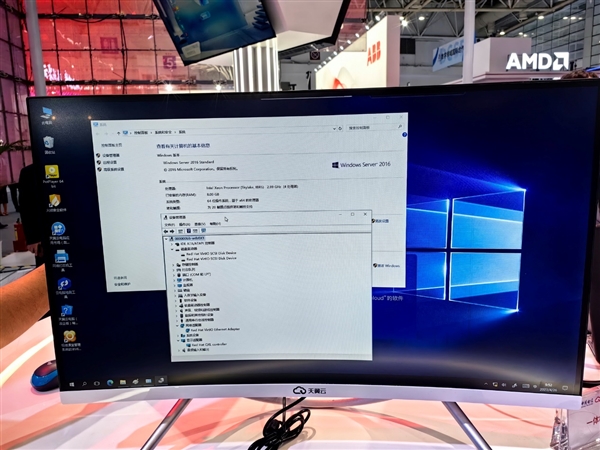The image size is (600, 450).
Task: Click the blue help icon in System window
Action: coord(404,135)
